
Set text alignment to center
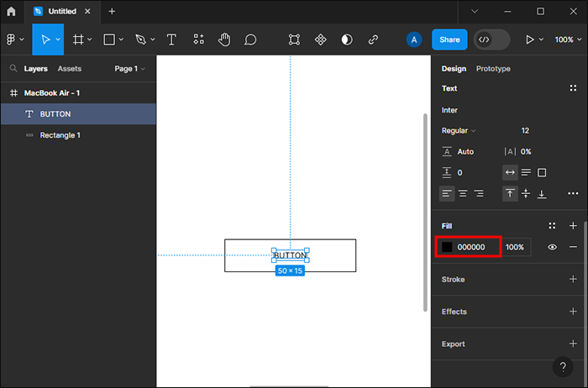click(x=462, y=194)
